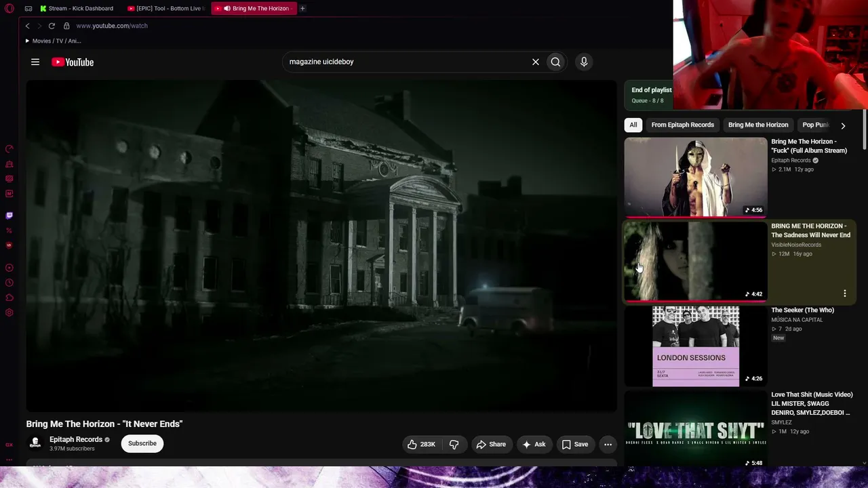This screenshot has height=488, width=868.
Task: Open the player icon in Opera sidebar
Action: pos(9,268)
